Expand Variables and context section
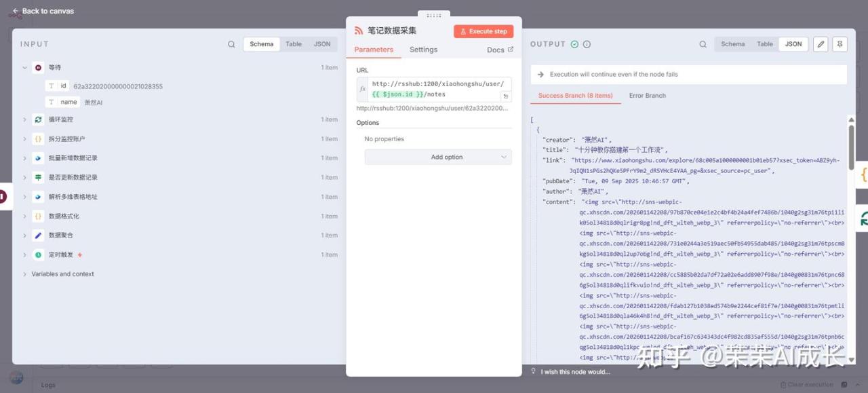Viewport: 868px width, 393px height. tap(25, 274)
